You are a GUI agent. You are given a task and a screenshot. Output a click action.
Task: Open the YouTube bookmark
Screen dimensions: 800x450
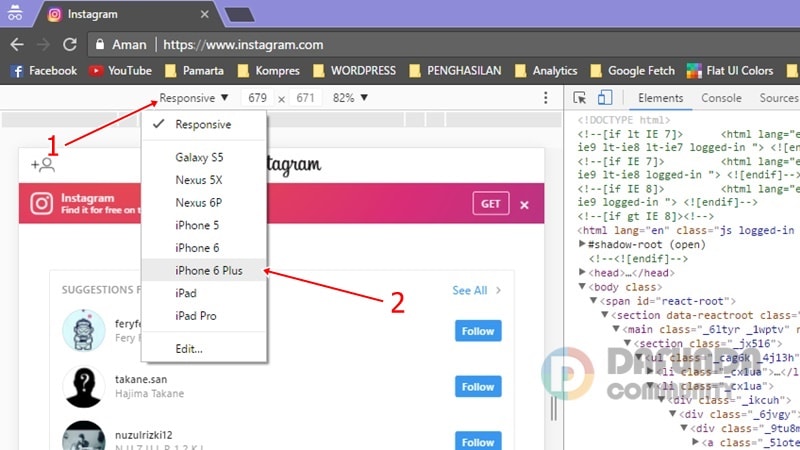120,71
